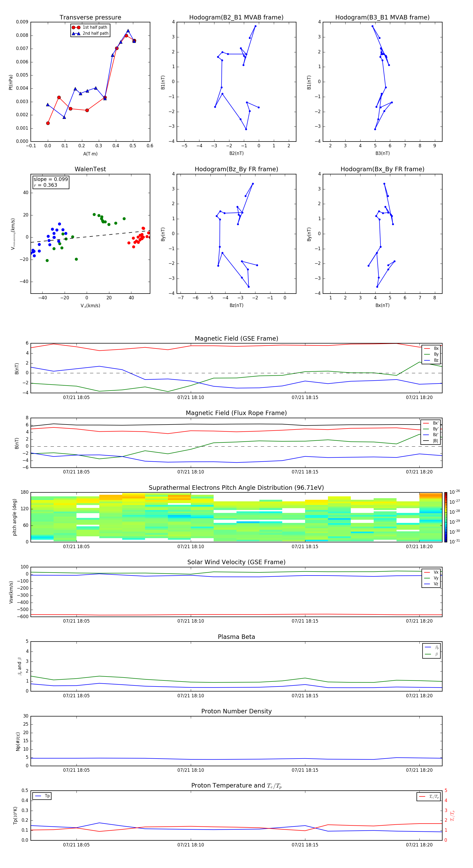Click the pitch angle colorbar
The image size is (473, 868).
pos(446,517)
